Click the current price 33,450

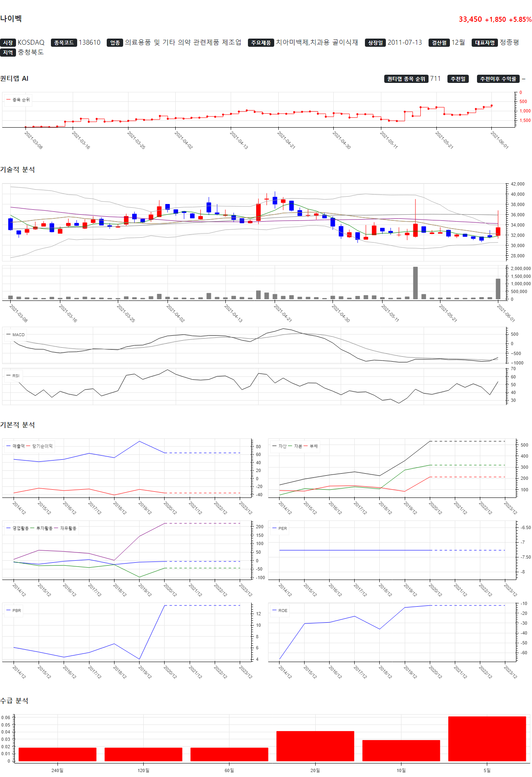(x=470, y=19)
